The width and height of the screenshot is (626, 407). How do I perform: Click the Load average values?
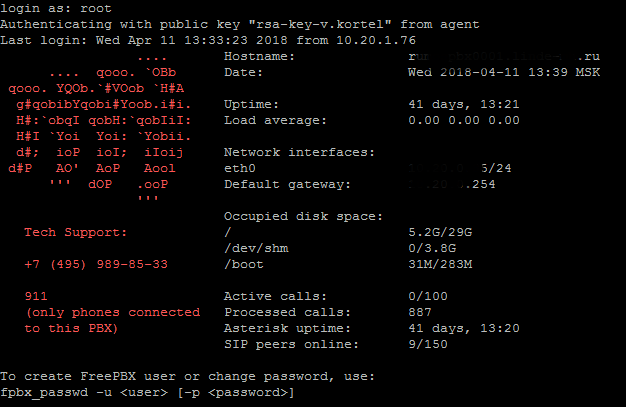464,120
